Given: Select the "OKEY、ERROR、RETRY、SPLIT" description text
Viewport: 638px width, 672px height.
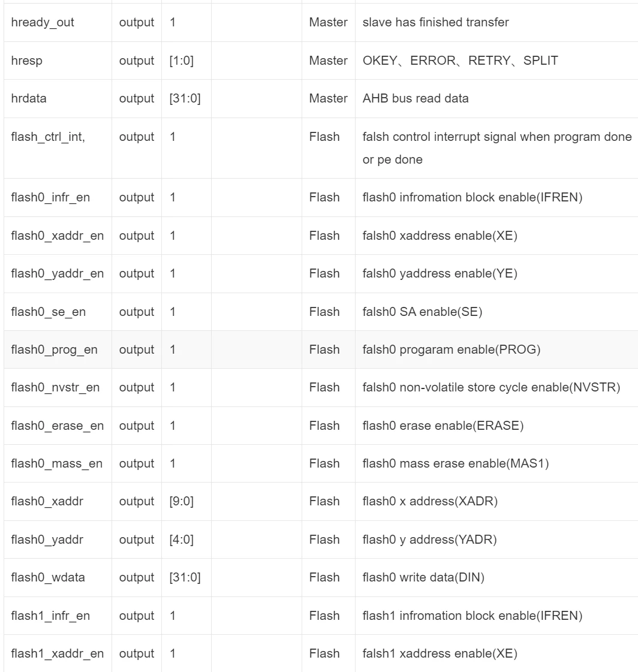Looking at the screenshot, I should coord(460,61).
